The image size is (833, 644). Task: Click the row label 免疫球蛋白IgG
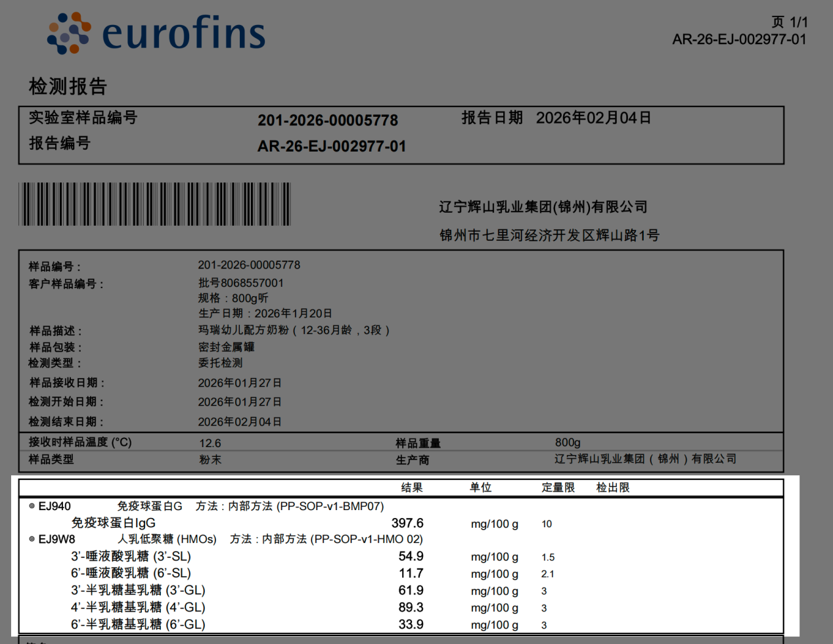tap(114, 523)
